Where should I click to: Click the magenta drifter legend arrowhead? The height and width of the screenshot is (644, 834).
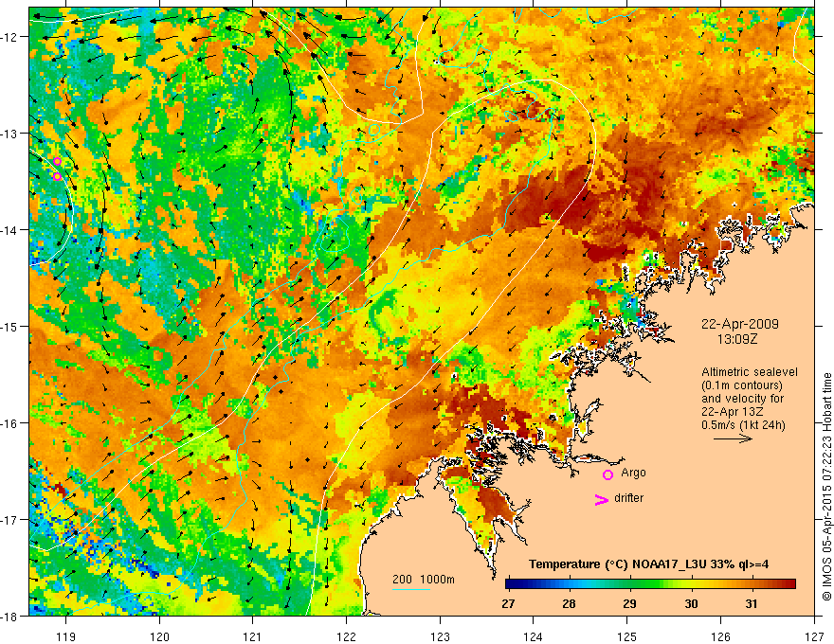[x=601, y=499]
